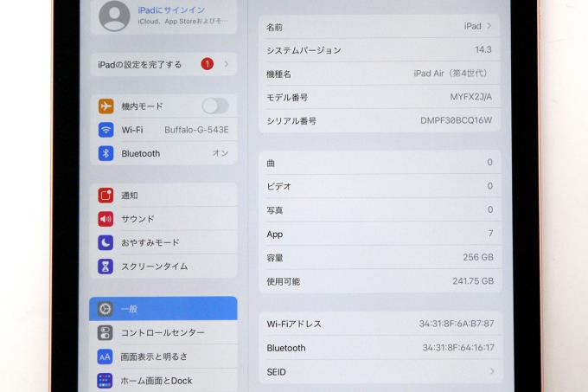This screenshot has width=588, height=392.
Task: Tap the App count row label
Action: click(x=274, y=235)
